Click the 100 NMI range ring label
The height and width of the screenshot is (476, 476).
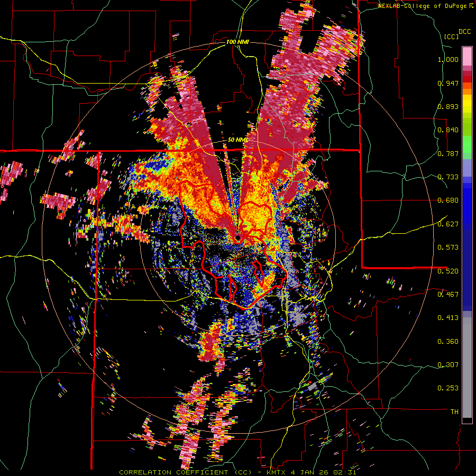click(237, 42)
